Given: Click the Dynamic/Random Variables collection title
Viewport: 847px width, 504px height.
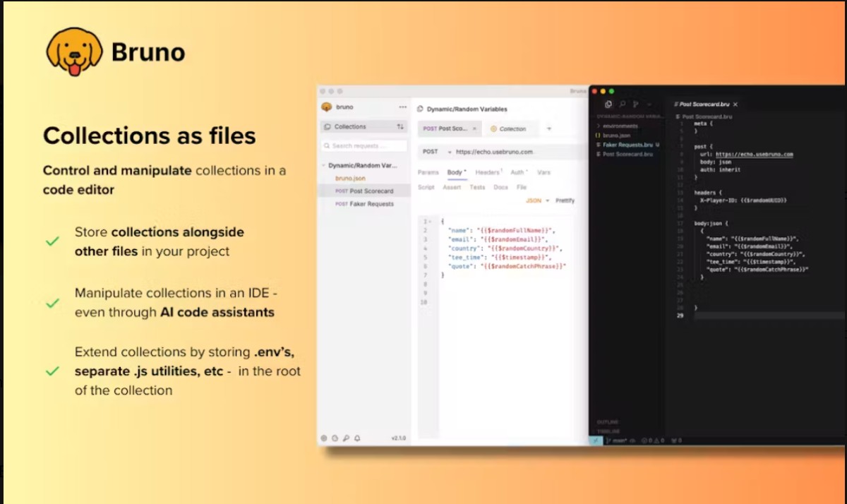Looking at the screenshot, I should 467,109.
